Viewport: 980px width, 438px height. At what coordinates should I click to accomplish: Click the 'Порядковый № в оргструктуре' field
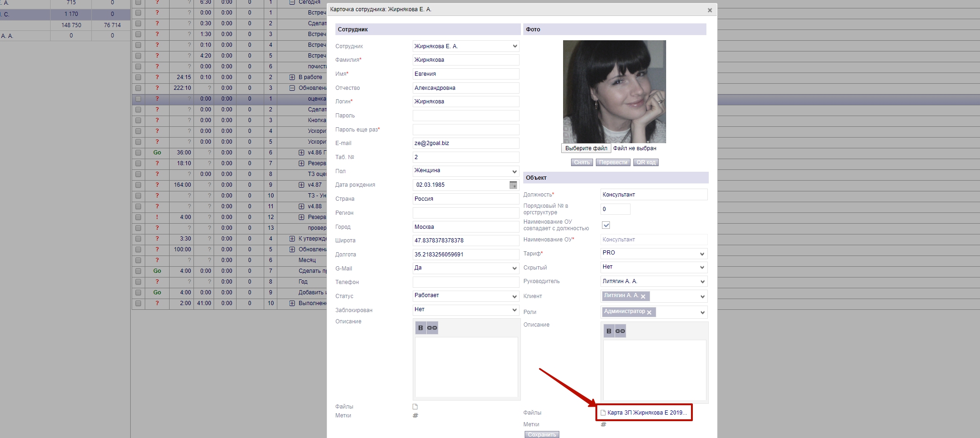click(x=615, y=209)
